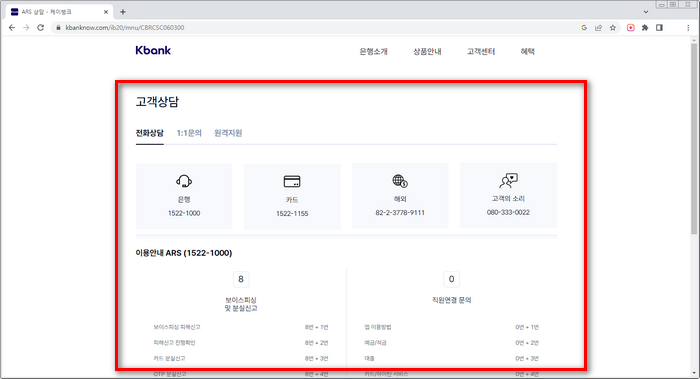Open the browser side panel
The width and height of the screenshot is (700, 379).
(x=659, y=28)
